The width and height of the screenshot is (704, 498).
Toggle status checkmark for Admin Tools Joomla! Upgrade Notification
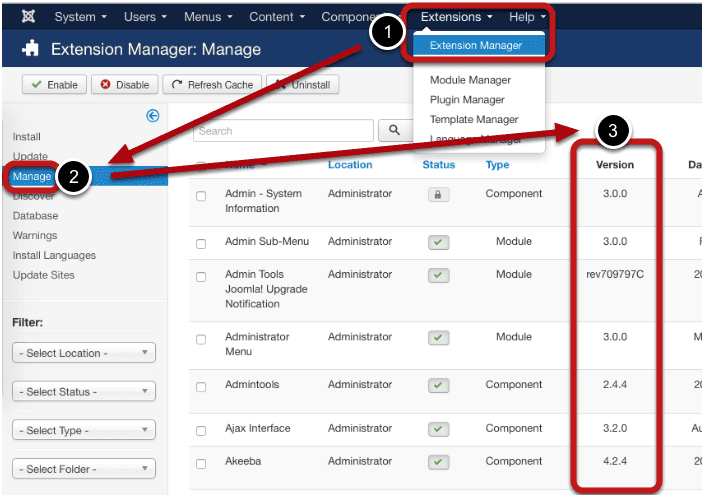pos(438,275)
